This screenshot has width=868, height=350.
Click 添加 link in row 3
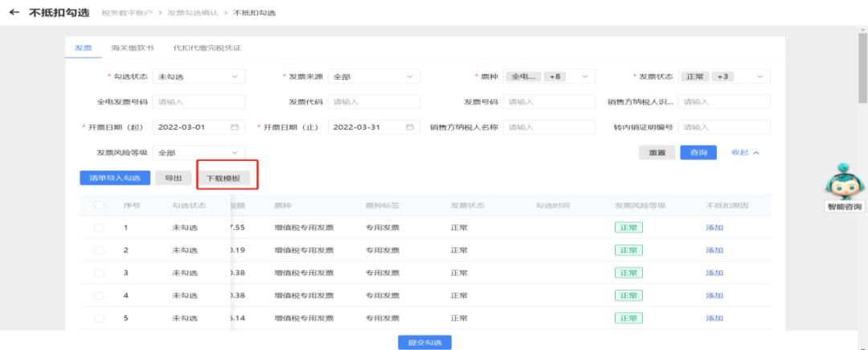coord(714,273)
